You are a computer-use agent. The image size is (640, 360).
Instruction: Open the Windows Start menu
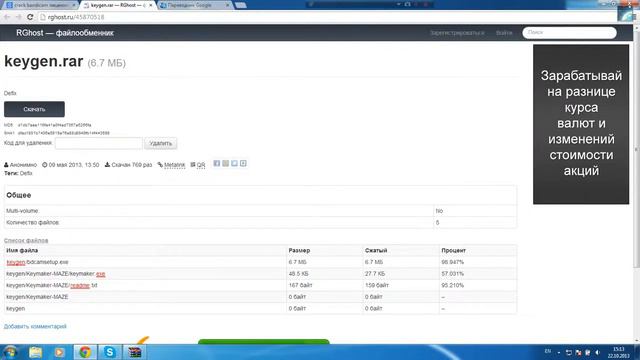10,352
